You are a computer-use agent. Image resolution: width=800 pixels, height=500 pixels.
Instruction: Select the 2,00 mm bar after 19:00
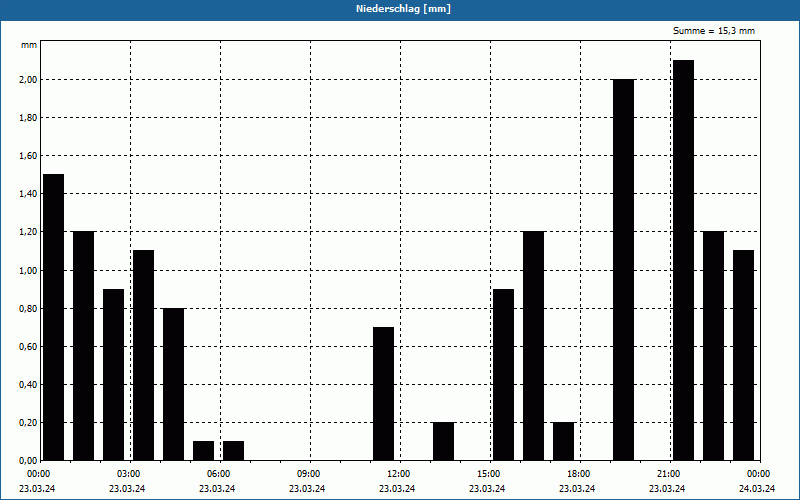point(623,270)
